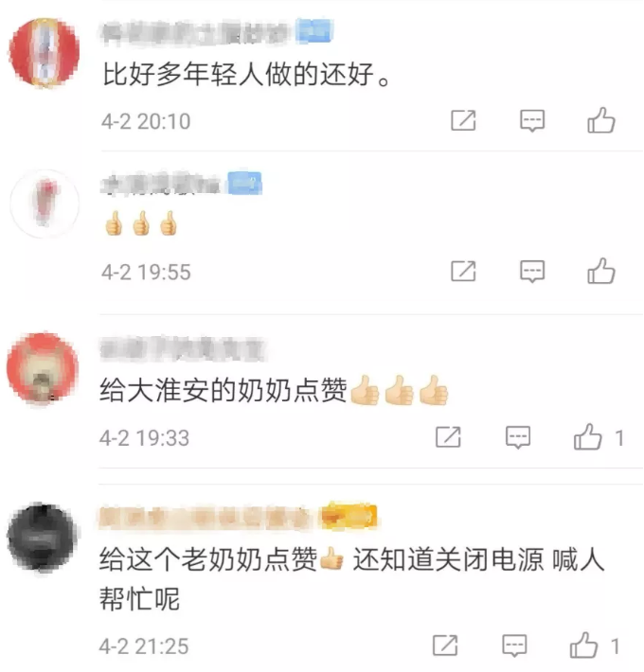The width and height of the screenshot is (644, 672).
Task: Open the orange username of the last commenter
Action: 204,518
